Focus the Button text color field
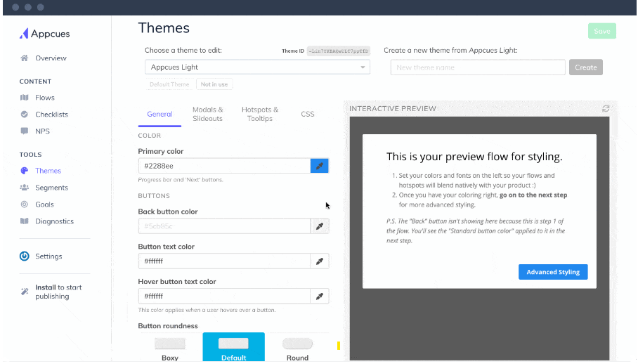Screen dimensions: 638x364 tap(224, 261)
